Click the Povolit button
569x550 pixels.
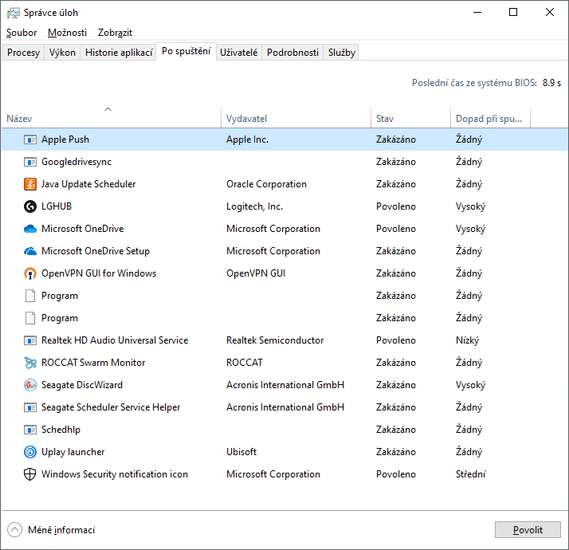pyautogui.click(x=528, y=530)
